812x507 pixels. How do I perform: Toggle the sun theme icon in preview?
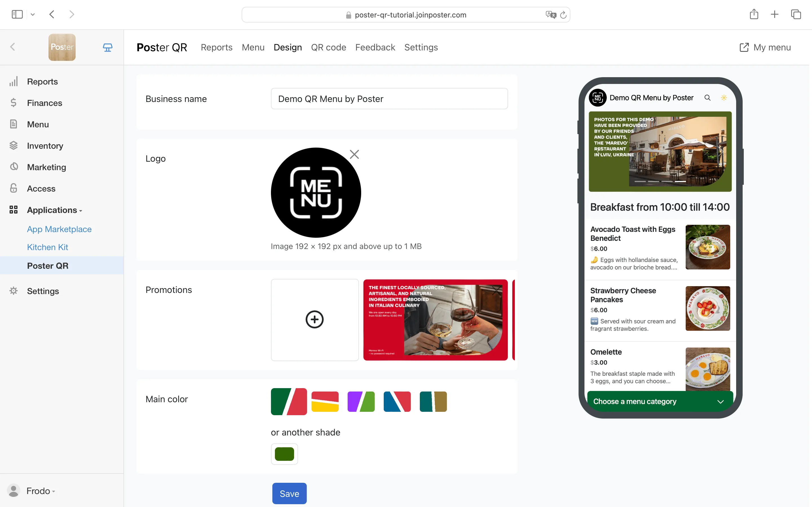pos(724,97)
